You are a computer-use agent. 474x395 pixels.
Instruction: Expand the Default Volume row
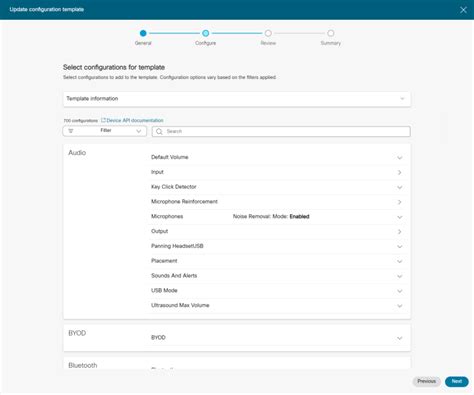[x=276, y=157]
